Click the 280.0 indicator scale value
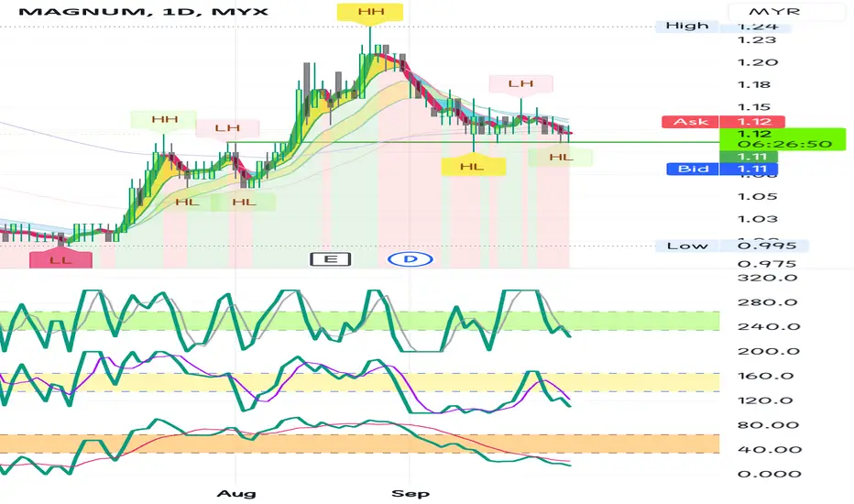Image resolution: width=854 pixels, height=504 pixels. tap(767, 302)
